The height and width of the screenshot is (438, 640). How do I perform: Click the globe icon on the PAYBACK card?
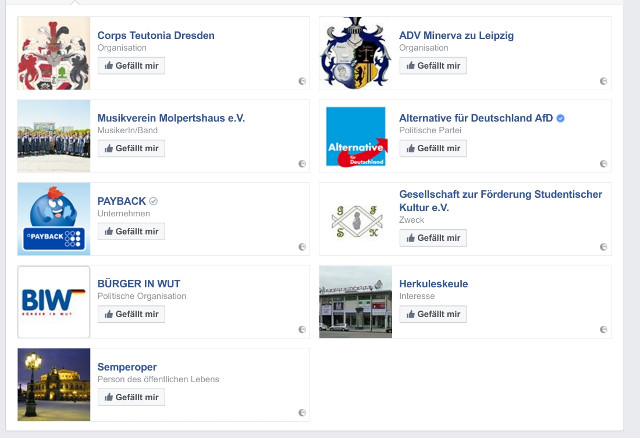pos(302,247)
